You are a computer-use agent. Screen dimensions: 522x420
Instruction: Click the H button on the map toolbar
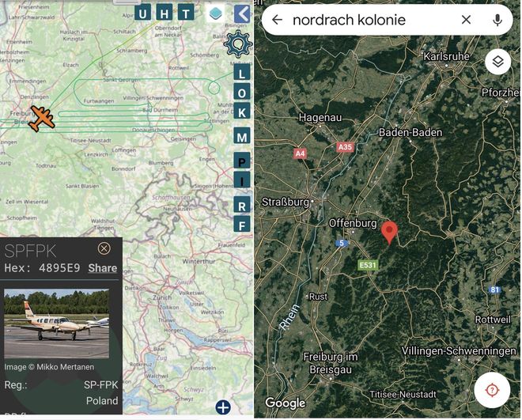pyautogui.click(x=165, y=13)
